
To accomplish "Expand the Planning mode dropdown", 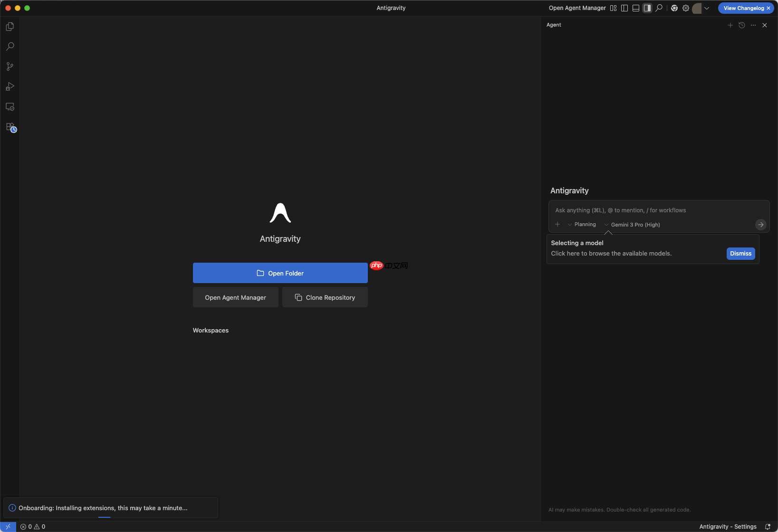I will point(582,224).
